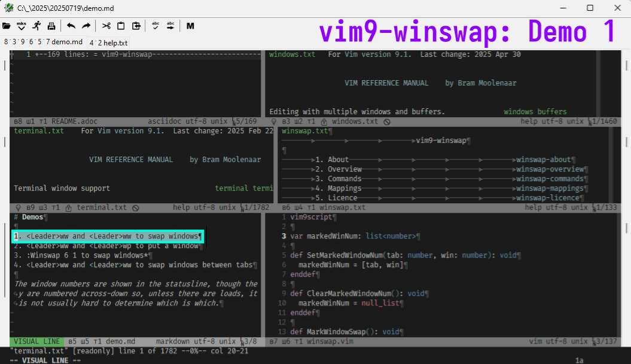Switch to the demo.md tab
The image size is (631, 364).
tap(44, 42)
